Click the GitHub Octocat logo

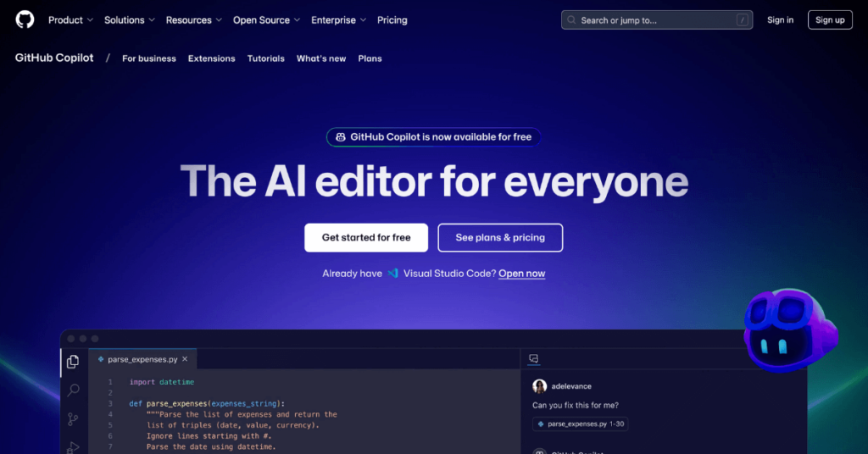coord(25,20)
